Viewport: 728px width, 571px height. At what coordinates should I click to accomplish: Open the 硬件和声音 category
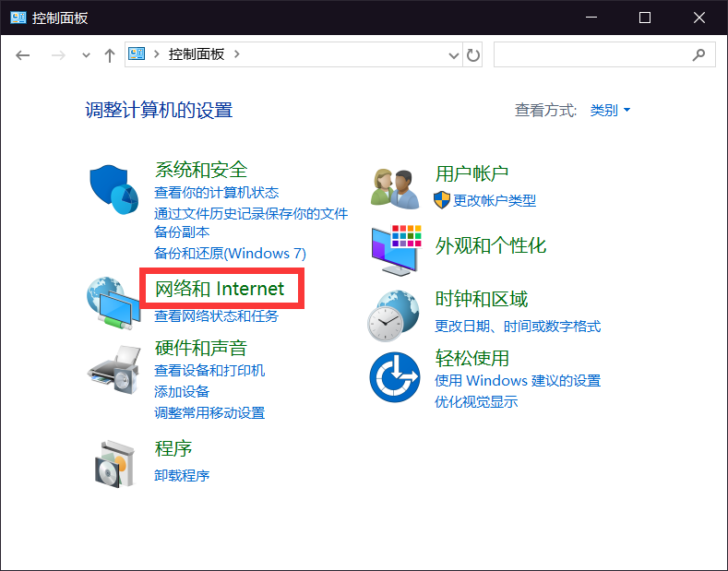pyautogui.click(x=201, y=348)
